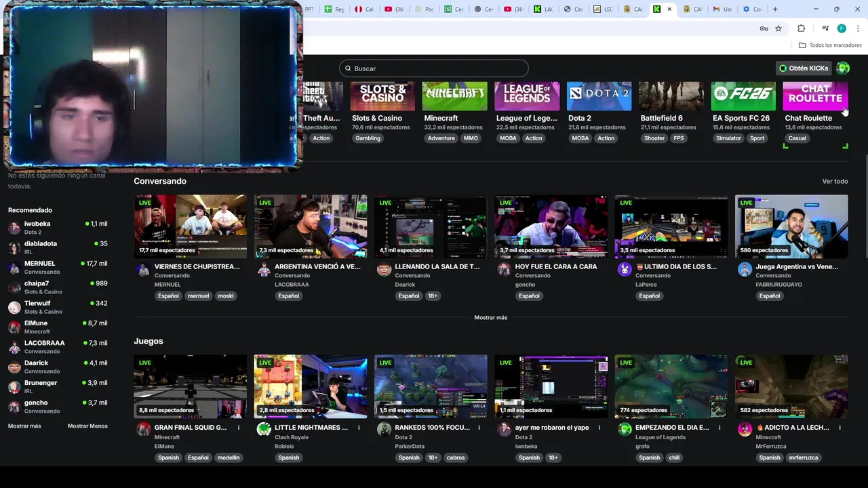The height and width of the screenshot is (488, 868).
Task: Switch to the Por browser tab
Action: 425,9
